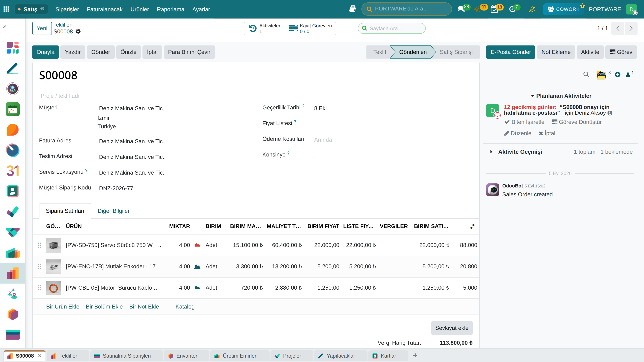Open the attachments folder icon in chatter
This screenshot has width=644, height=362.
601,75
